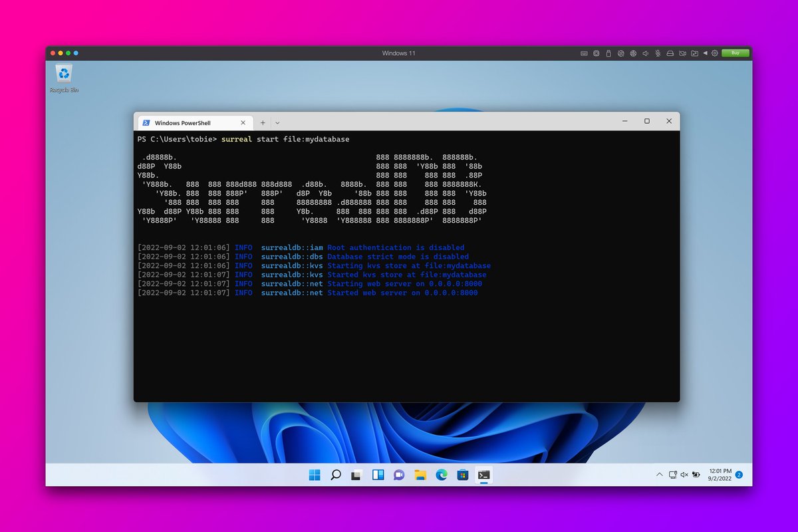Collapse the Parallels status icons with arrow
Image resolution: width=798 pixels, height=532 pixels.
pos(705,53)
